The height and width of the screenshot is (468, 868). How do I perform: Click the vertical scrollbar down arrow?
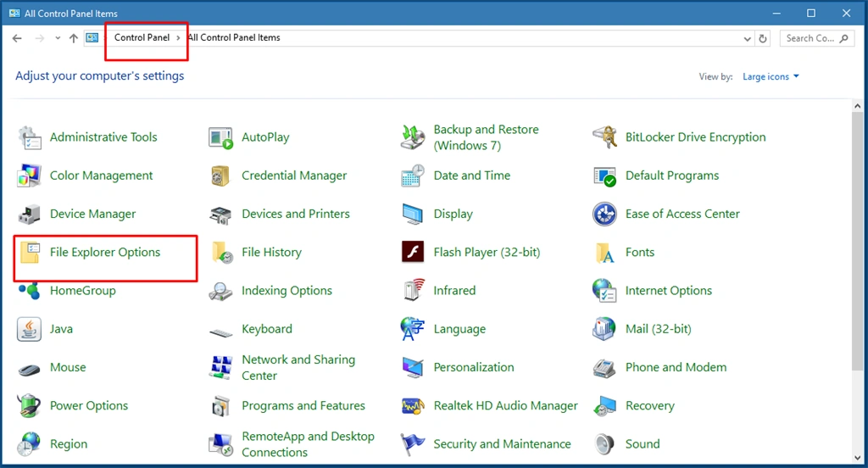[x=858, y=458]
